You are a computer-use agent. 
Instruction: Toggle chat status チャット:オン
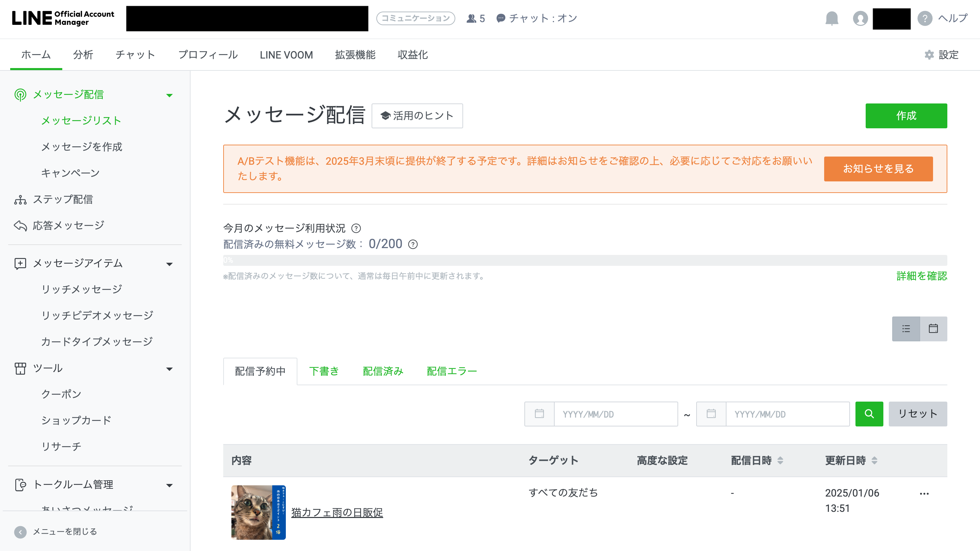tap(537, 18)
